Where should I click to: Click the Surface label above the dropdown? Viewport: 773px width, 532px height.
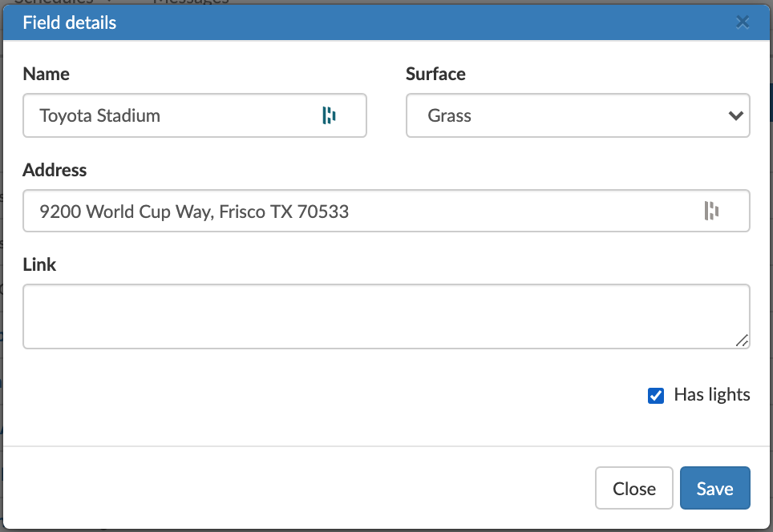coord(435,74)
